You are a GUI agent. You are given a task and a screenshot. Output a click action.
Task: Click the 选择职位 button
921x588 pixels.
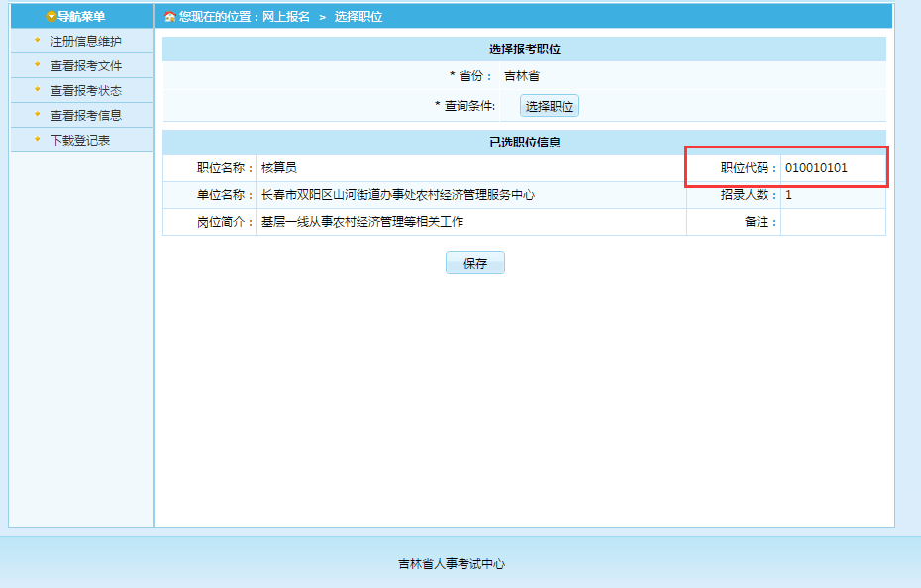point(550,106)
